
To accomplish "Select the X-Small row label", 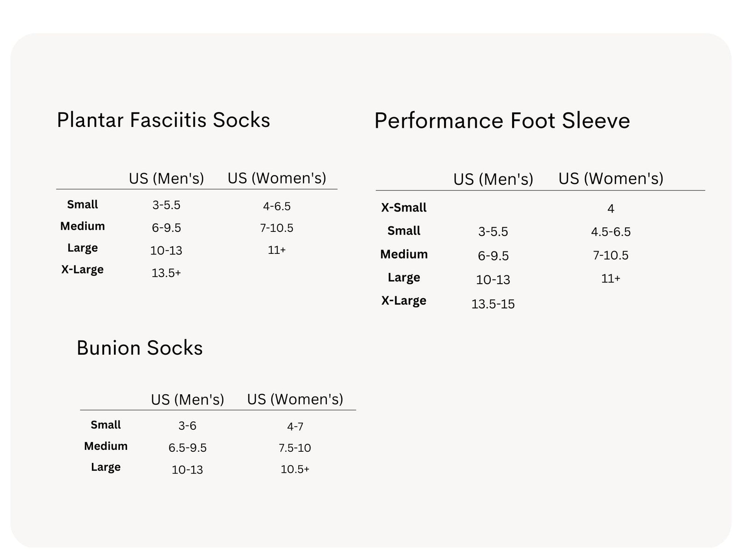I will [x=404, y=208].
